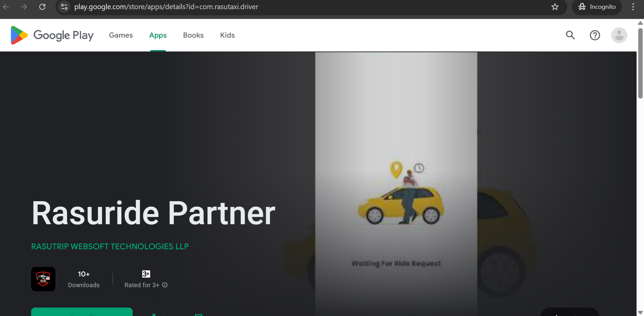Reload the page
Viewport: 644px width, 316px height.
(x=42, y=7)
